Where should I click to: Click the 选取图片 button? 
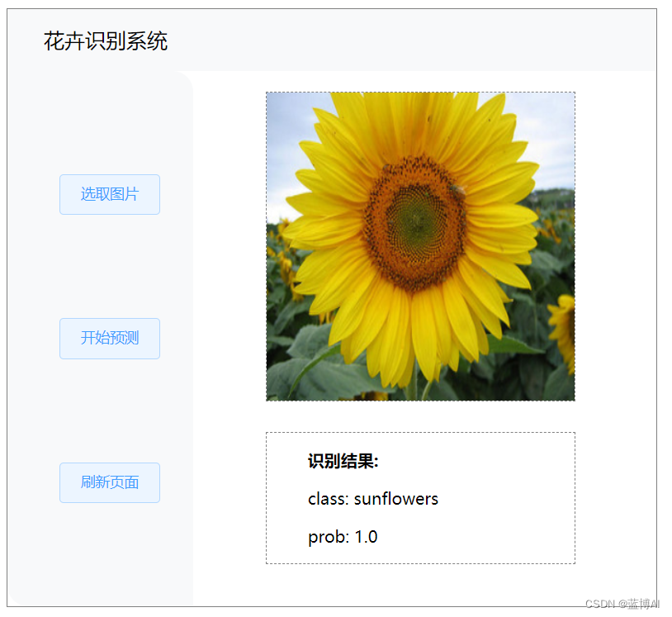coord(110,194)
